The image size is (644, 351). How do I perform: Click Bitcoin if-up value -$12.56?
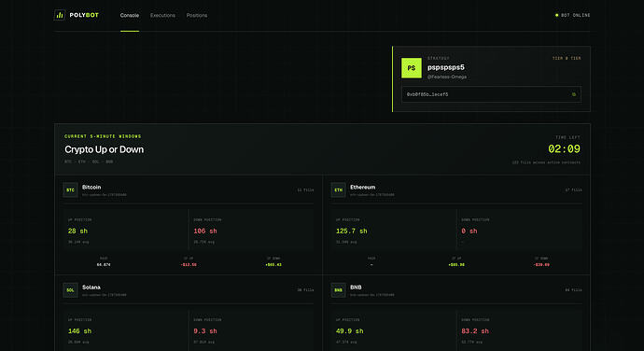(189, 265)
